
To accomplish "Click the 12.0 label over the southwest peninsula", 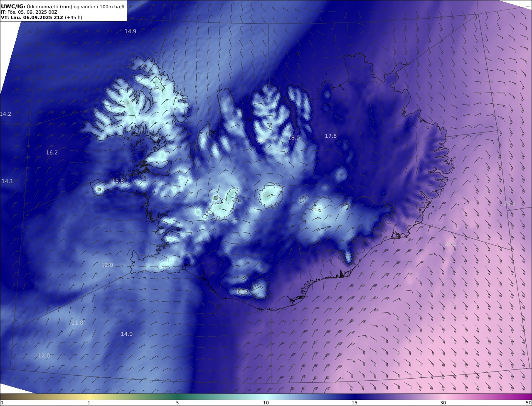I will 107,265.
